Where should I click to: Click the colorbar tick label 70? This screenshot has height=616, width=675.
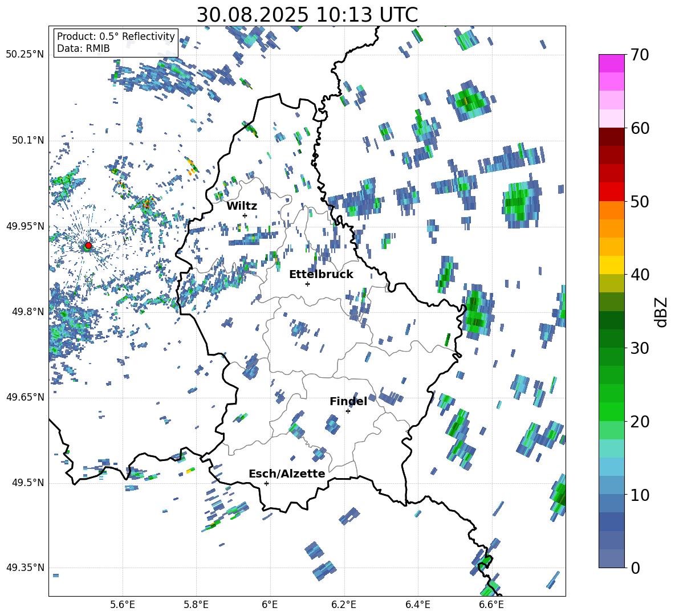(640, 55)
